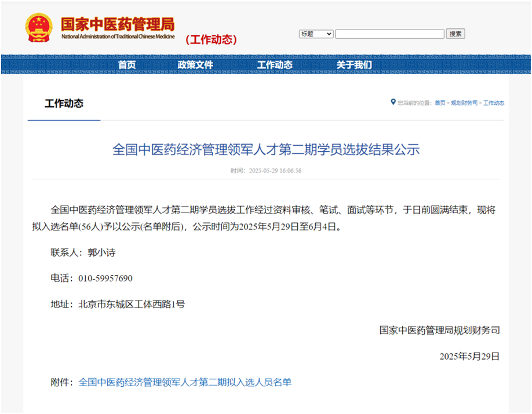Click the 搜索 search button
Viewport: 532px width, 414px height.
point(456,34)
